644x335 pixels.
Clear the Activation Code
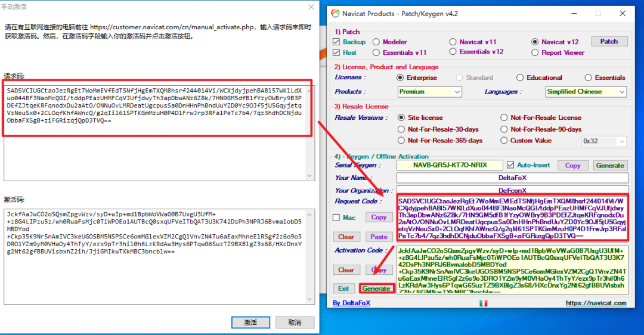(x=346, y=269)
